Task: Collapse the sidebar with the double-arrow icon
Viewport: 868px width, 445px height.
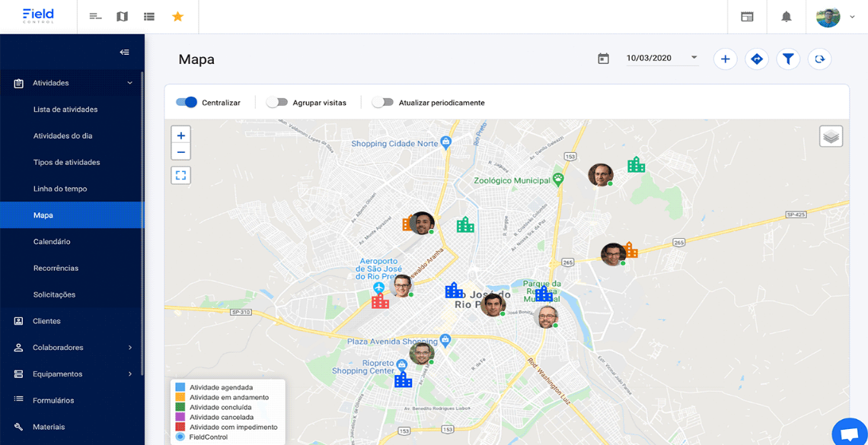Action: coord(123,52)
